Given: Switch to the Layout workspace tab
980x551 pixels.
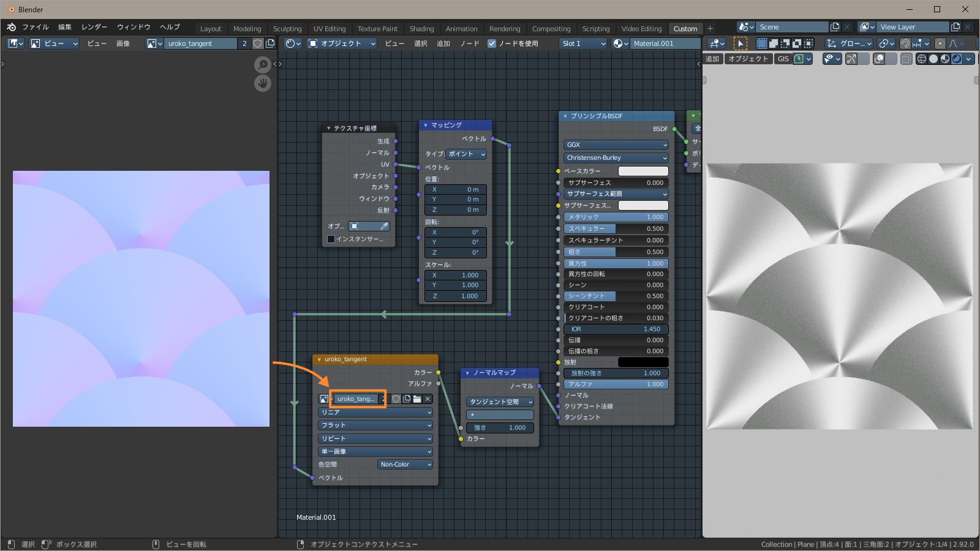Looking at the screenshot, I should (211, 29).
